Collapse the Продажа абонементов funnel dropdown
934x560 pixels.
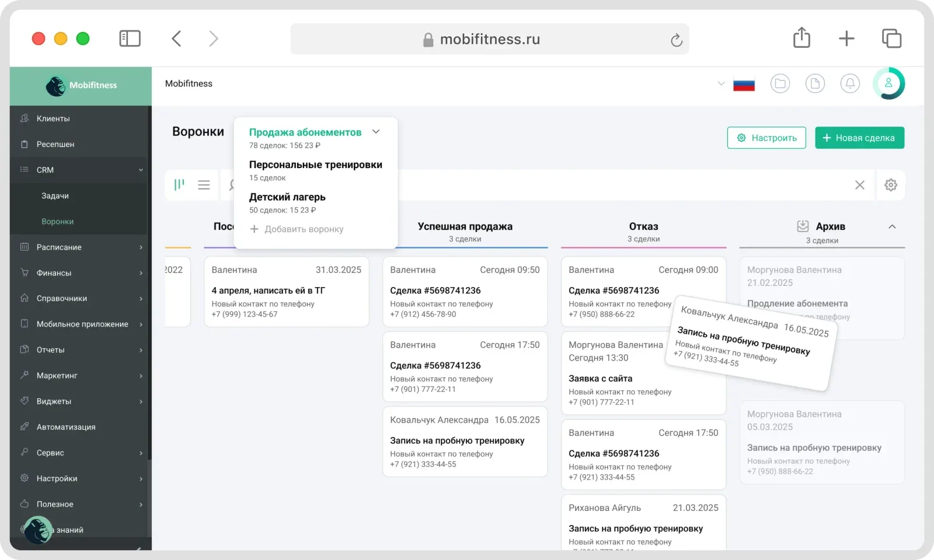point(376,132)
